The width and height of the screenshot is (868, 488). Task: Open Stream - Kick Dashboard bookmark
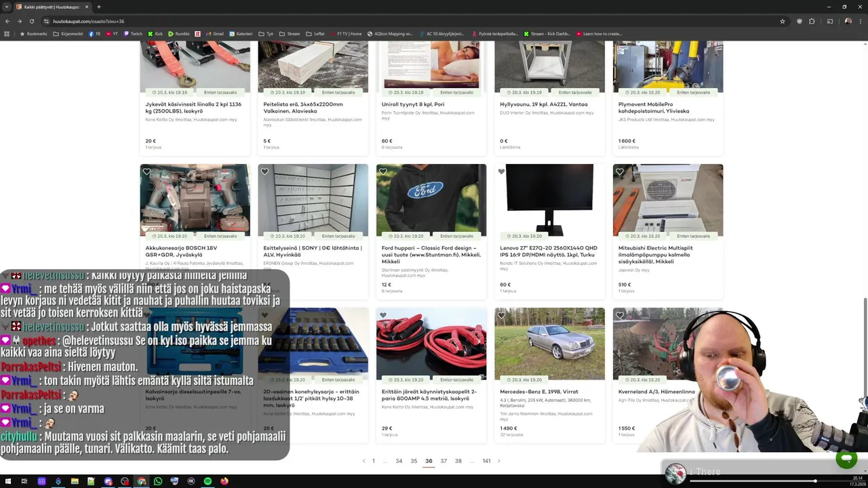[x=547, y=33]
